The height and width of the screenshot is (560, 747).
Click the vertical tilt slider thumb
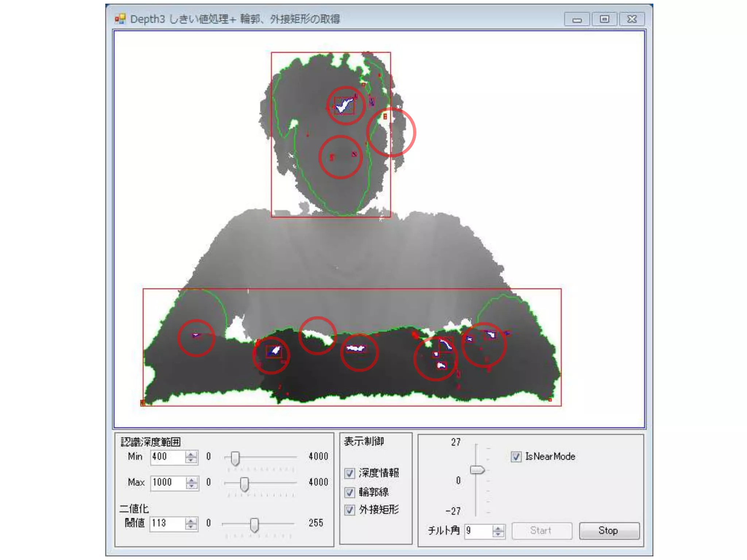[x=477, y=470]
